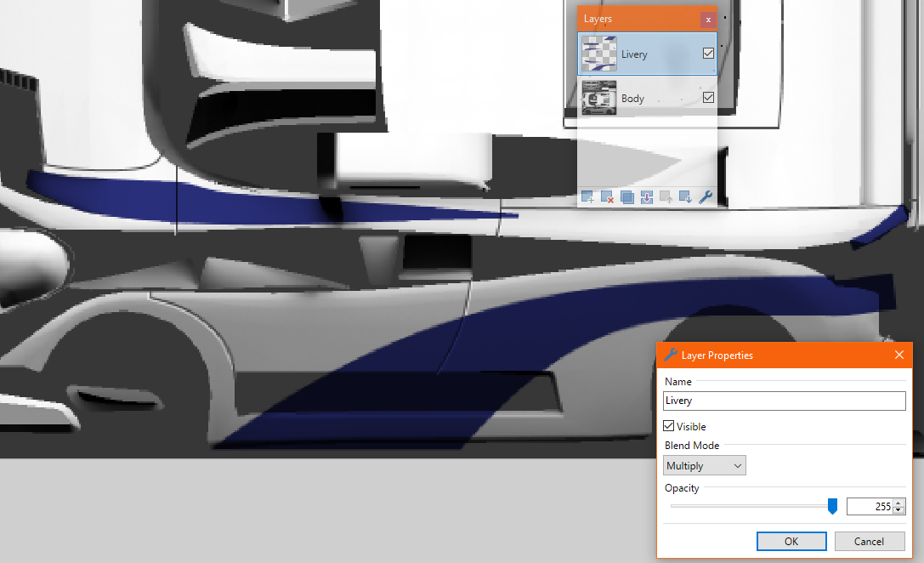Image resolution: width=924 pixels, height=563 pixels.
Task: Hide the Body layer using its checkbox
Action: tap(708, 98)
